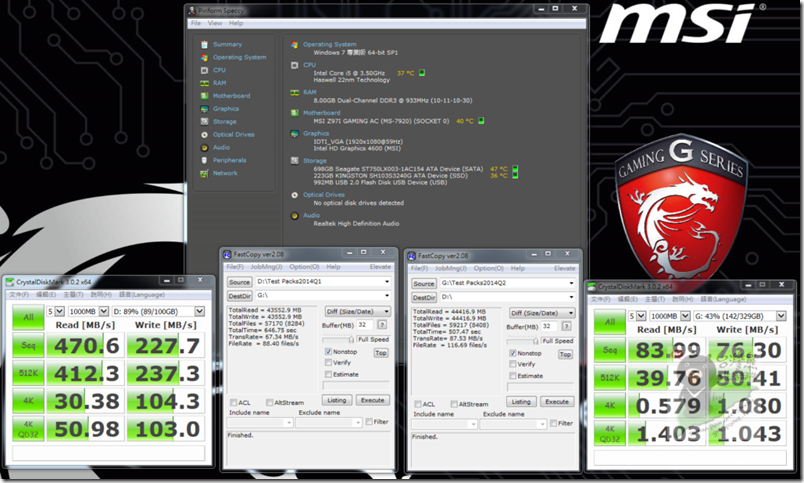
Task: Open Option menu in left FastCopy window
Action: pyautogui.click(x=304, y=267)
